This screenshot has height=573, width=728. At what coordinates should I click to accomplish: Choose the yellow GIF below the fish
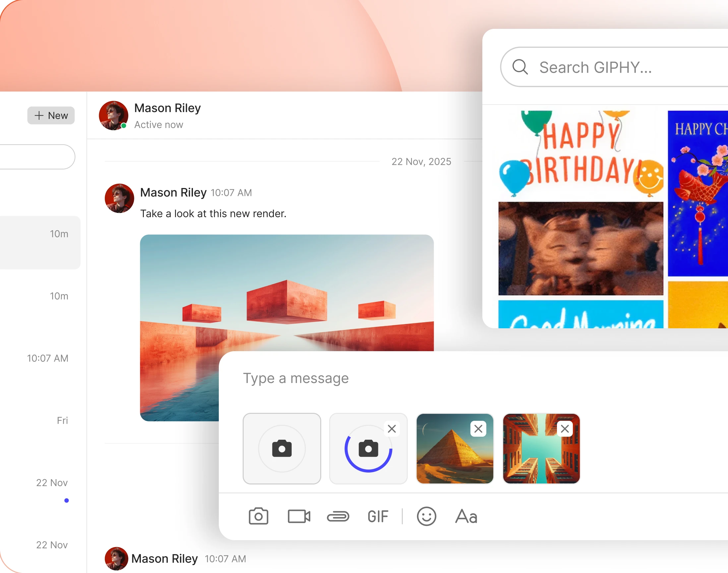tap(698, 305)
